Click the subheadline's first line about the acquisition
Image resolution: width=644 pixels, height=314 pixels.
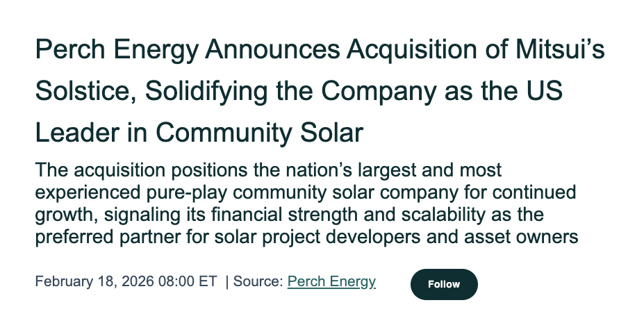(x=268, y=170)
